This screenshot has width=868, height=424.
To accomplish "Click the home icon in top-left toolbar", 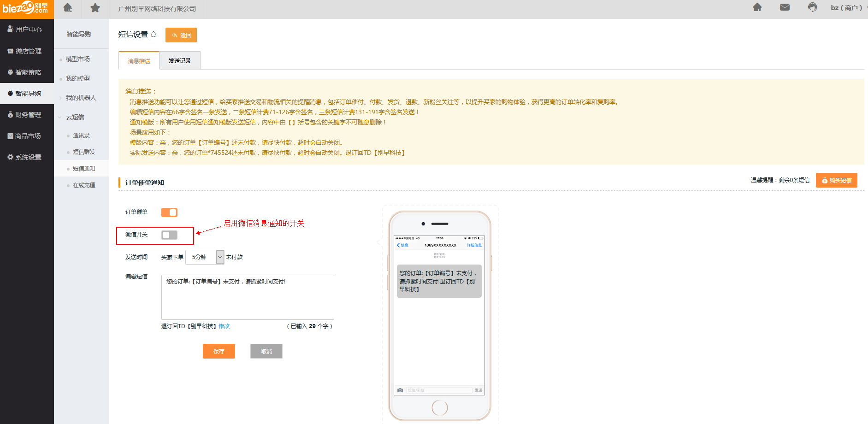I will tap(68, 8).
